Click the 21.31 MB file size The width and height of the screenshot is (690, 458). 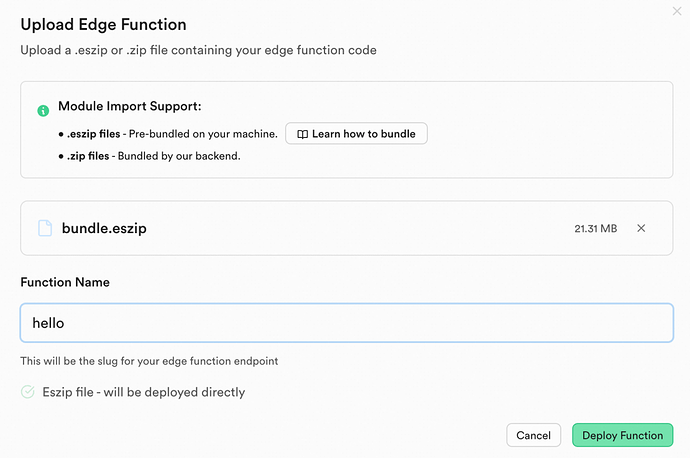(x=595, y=228)
